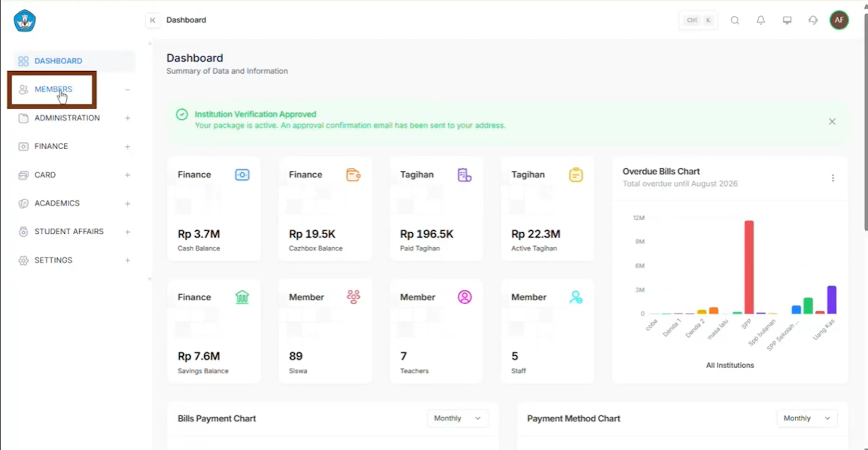The height and width of the screenshot is (450, 868).
Task: Open the search magnifier icon
Action: 735,20
